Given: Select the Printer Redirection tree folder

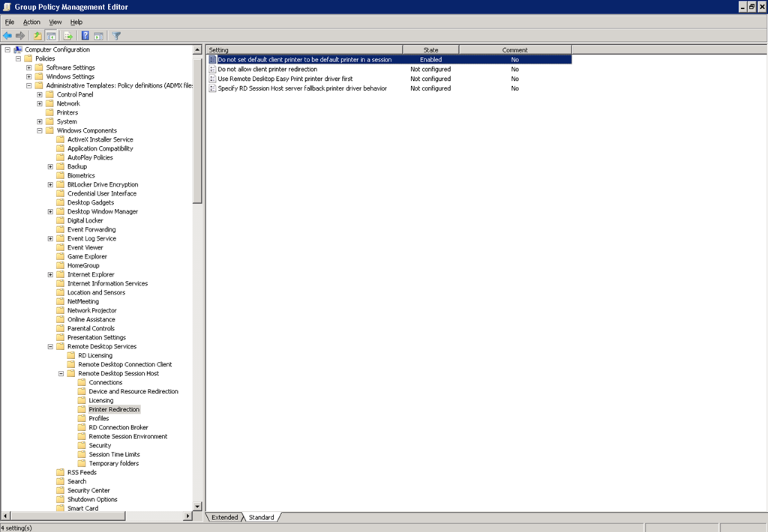Looking at the screenshot, I should coord(114,410).
